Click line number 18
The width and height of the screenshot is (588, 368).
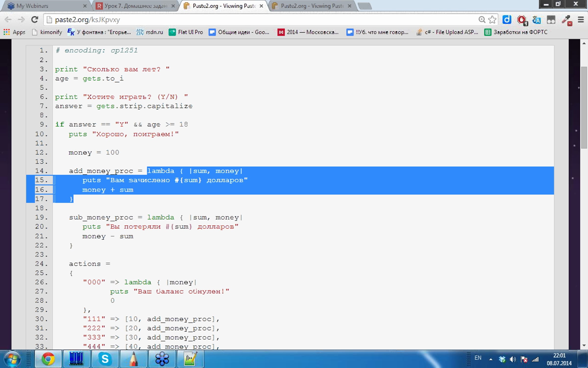tap(41, 208)
